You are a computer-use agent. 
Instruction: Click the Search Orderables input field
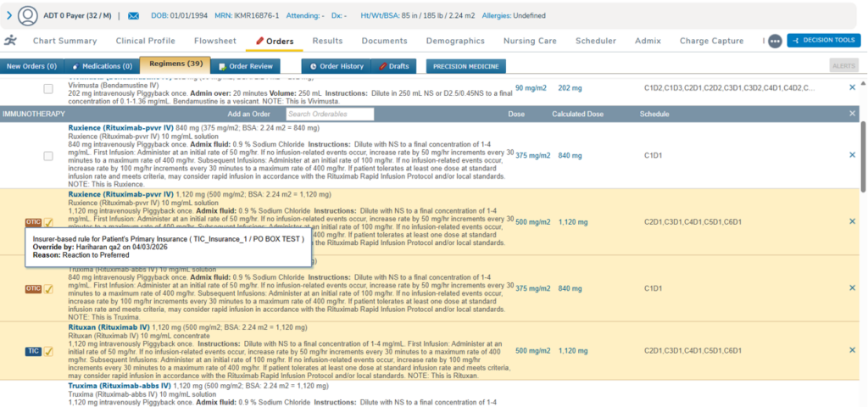click(329, 114)
